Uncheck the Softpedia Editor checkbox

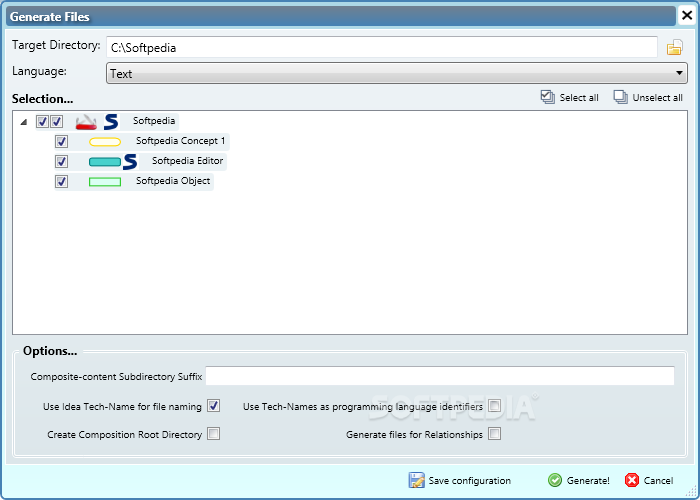62,161
